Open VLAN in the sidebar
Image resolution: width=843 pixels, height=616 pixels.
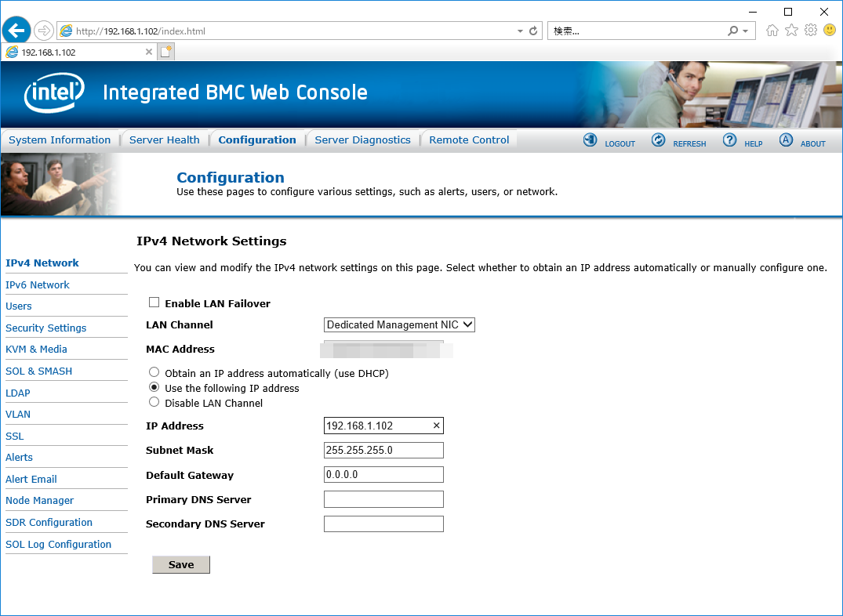[18, 415]
